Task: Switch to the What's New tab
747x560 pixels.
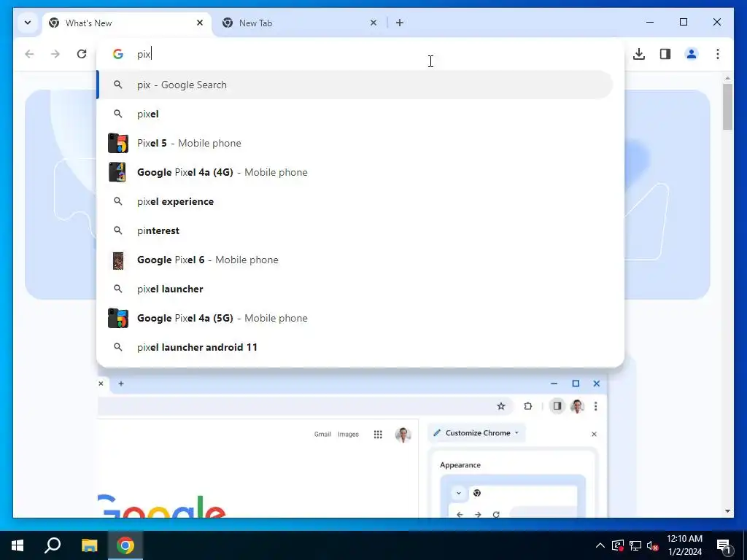Action: [x=127, y=23]
